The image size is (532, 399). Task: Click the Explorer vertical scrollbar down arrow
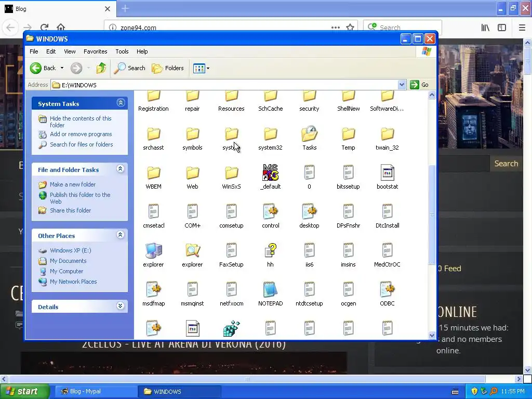coord(432,336)
